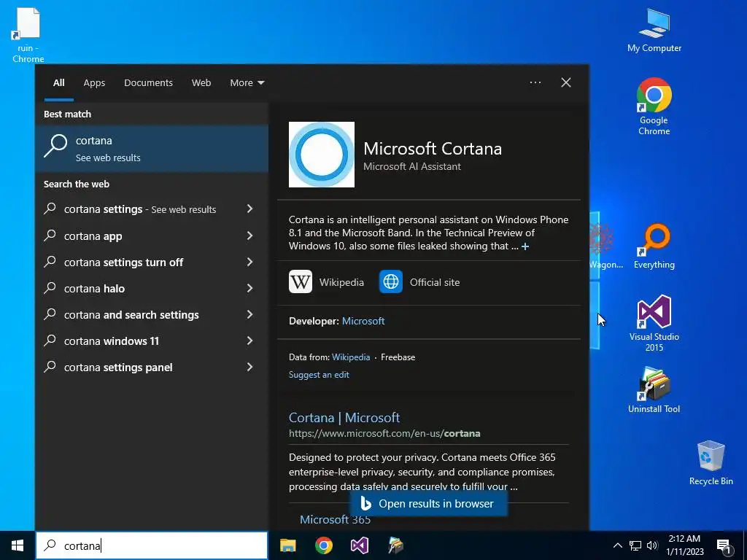The height and width of the screenshot is (560, 747).
Task: Show hidden system tray icons
Action: pyautogui.click(x=617, y=545)
